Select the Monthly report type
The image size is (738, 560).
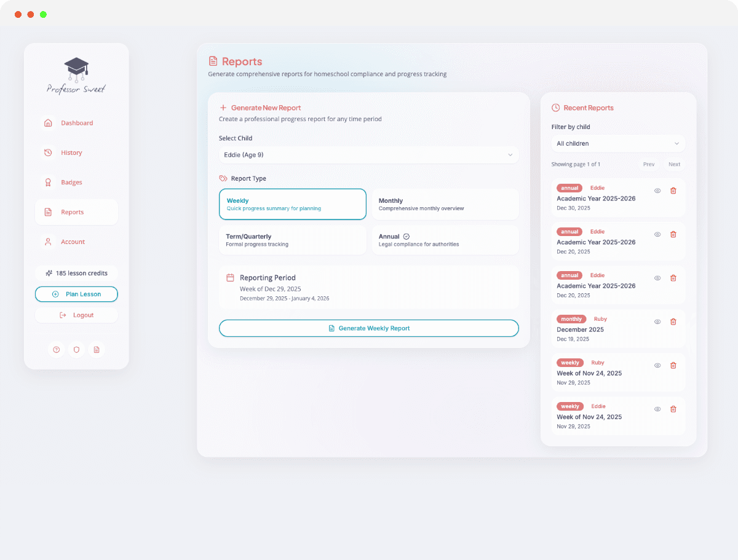pyautogui.click(x=445, y=204)
